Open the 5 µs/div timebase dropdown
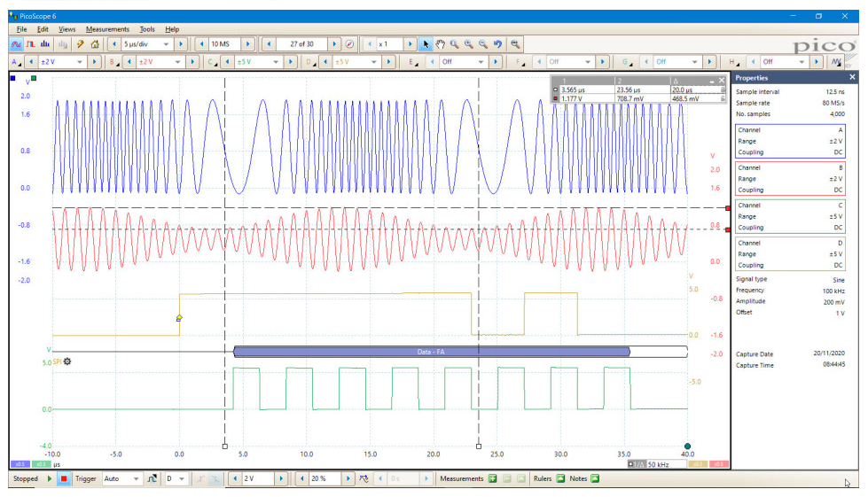The height and width of the screenshot is (497, 868). click(146, 44)
